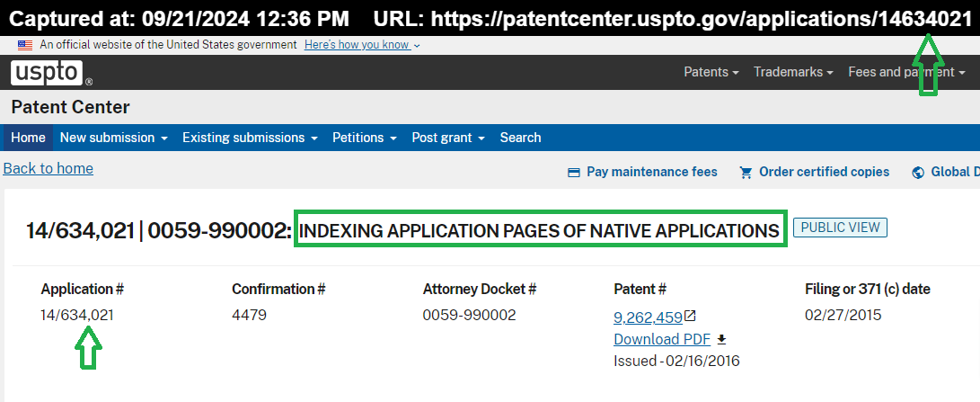Click the USPTO logo

point(51,74)
